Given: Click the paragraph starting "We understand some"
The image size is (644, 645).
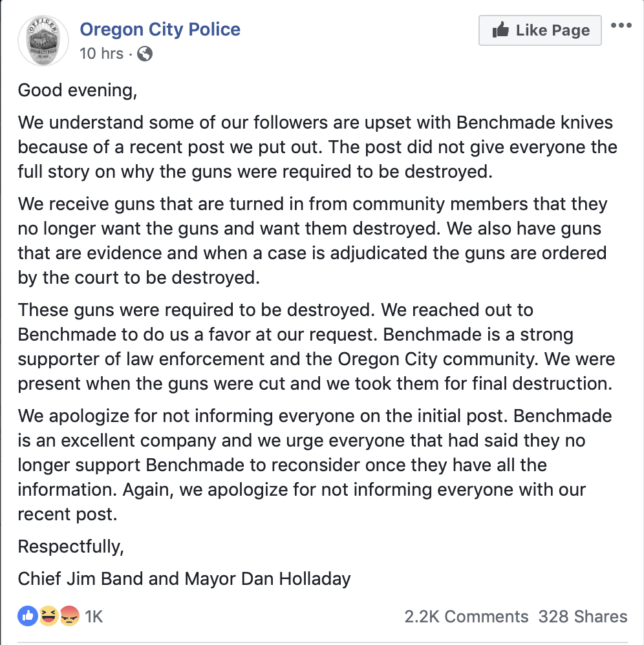Looking at the screenshot, I should (x=317, y=146).
